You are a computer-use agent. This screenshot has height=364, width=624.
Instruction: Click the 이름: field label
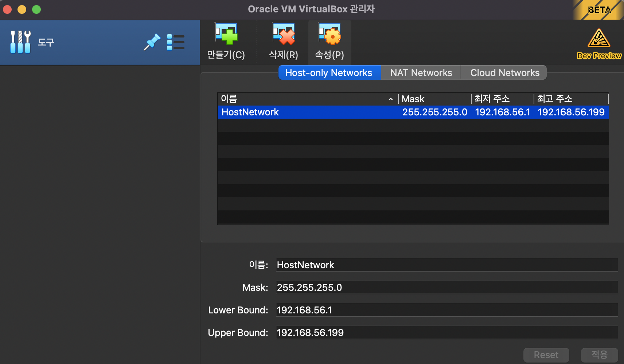click(x=258, y=265)
